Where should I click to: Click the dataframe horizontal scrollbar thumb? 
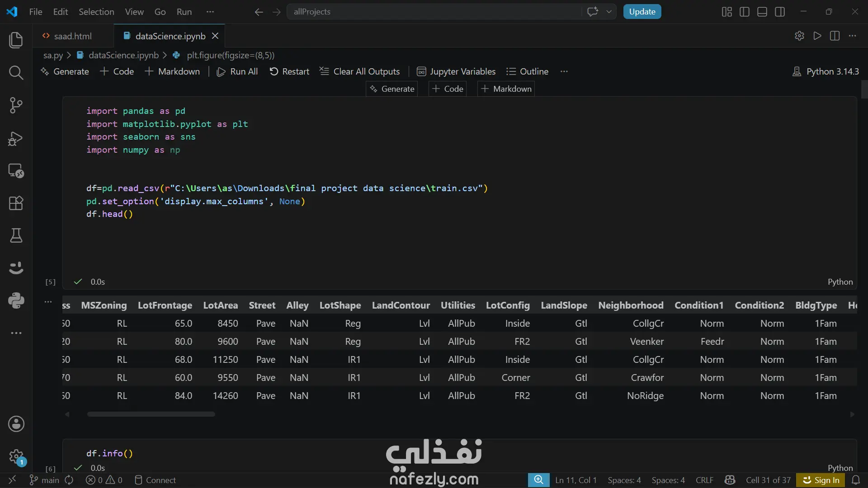151,414
